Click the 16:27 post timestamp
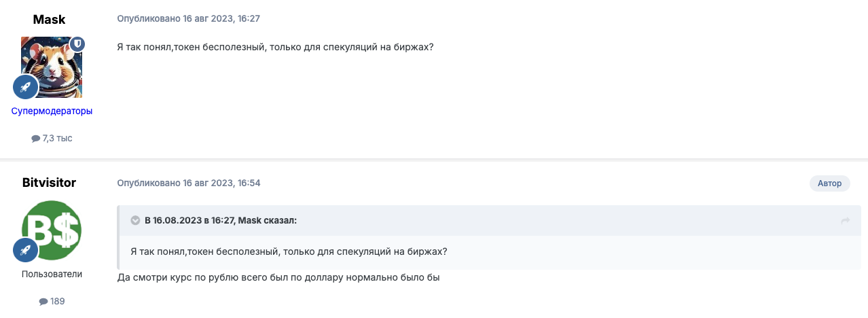Image resolution: width=868 pixels, height=318 pixels. tap(189, 19)
